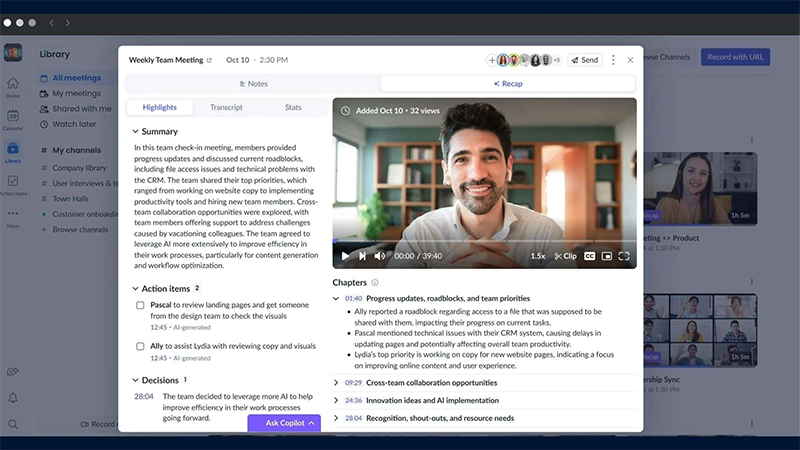The height and width of the screenshot is (450, 800).
Task: Add participant with the plus icon
Action: [492, 60]
